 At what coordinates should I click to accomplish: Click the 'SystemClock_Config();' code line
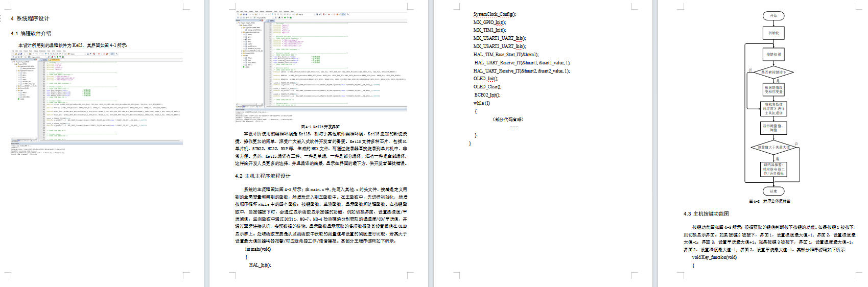[495, 14]
